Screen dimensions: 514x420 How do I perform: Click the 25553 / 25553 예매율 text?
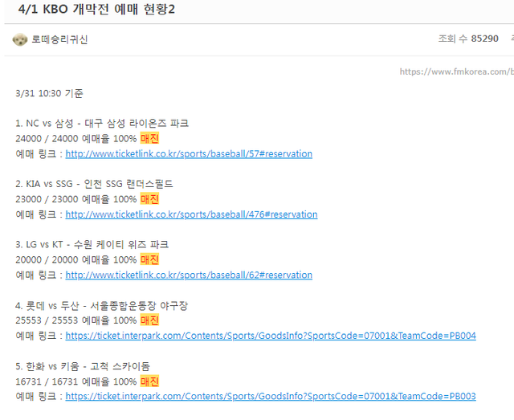[x=76, y=320]
